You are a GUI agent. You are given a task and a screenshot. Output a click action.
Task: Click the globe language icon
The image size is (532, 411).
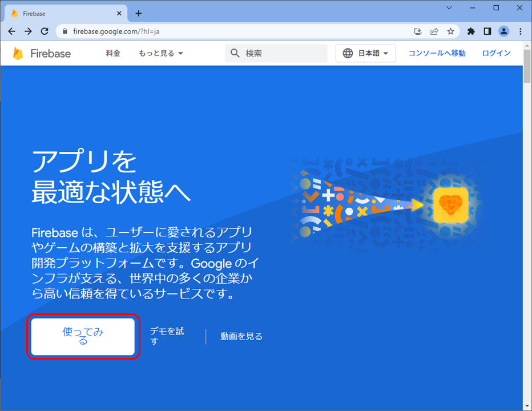348,53
